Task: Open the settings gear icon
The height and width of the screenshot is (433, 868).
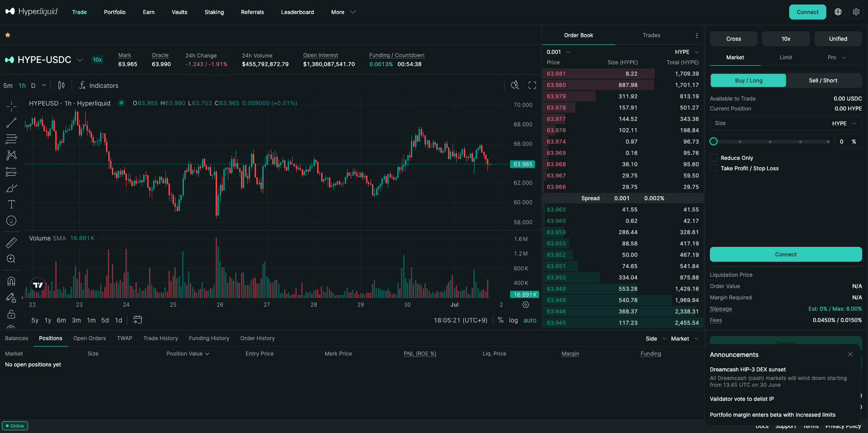Action: coord(856,12)
